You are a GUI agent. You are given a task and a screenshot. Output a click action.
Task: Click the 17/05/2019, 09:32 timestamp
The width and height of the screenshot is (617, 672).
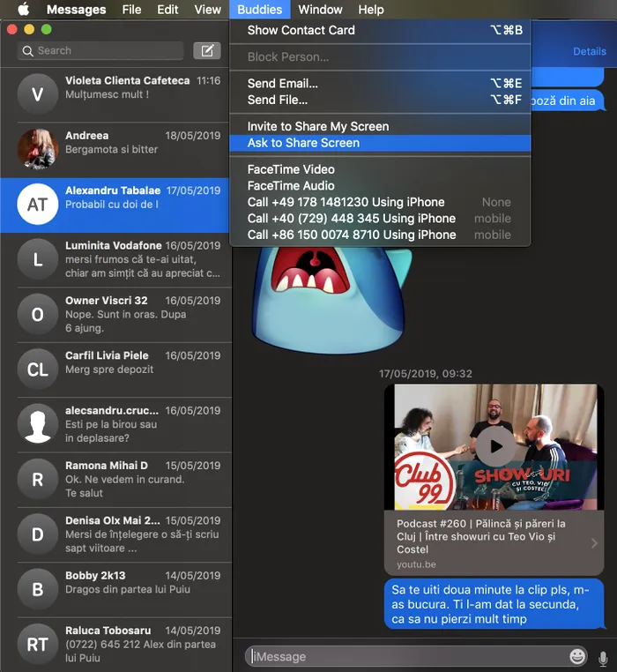pos(426,374)
